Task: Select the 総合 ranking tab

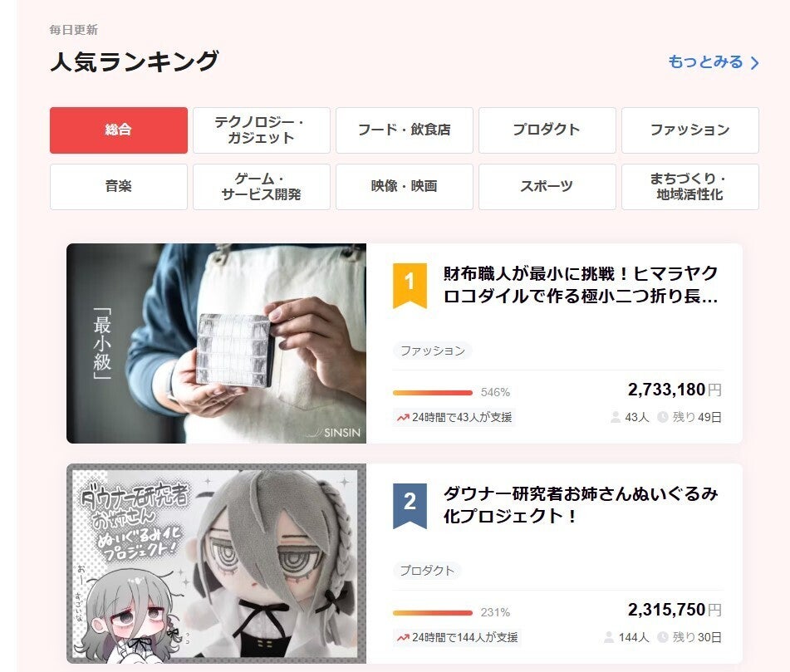Action: click(x=119, y=130)
